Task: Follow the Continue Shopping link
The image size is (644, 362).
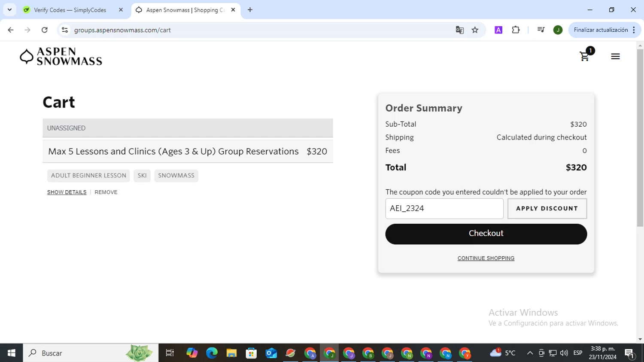Action: pos(486,259)
